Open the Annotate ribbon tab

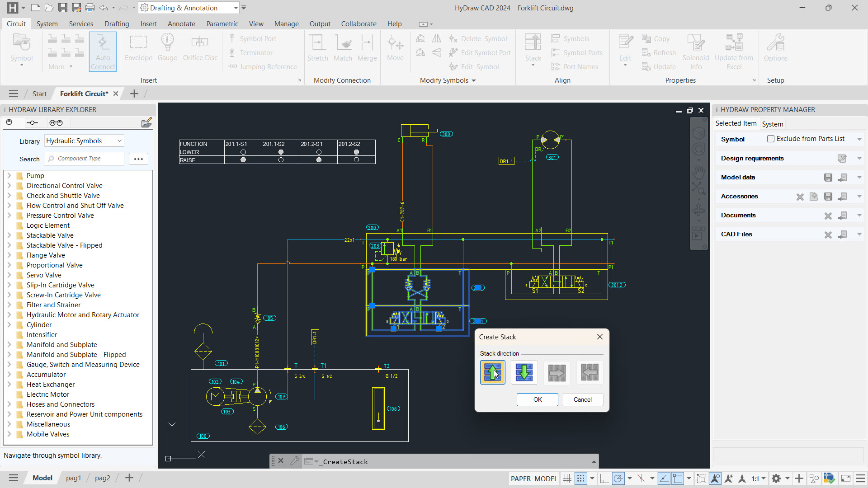(x=181, y=23)
